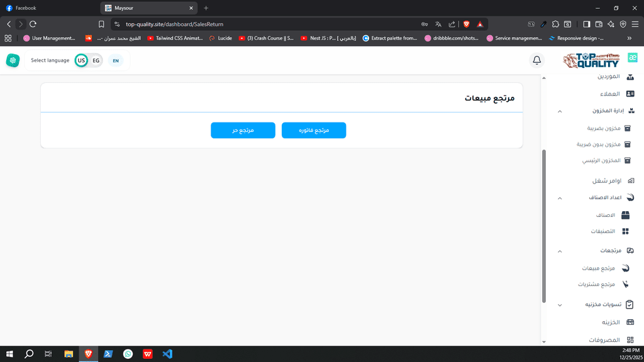The width and height of the screenshot is (644, 362).
Task: Open Visual Studio Code from taskbar
Action: (167, 354)
